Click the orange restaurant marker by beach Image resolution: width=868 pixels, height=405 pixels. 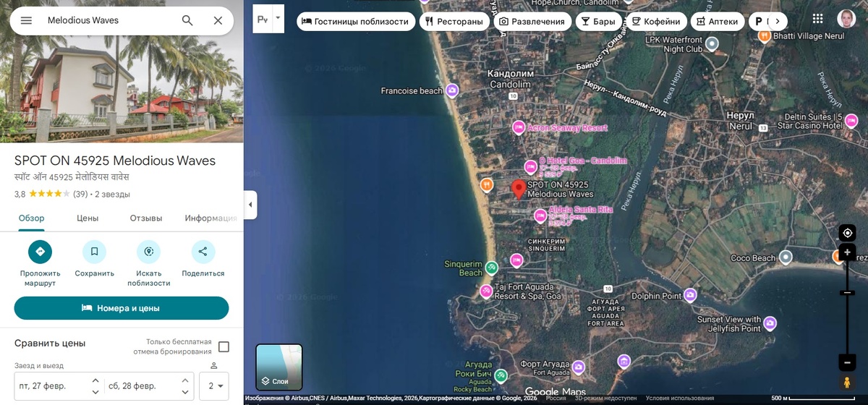click(487, 185)
